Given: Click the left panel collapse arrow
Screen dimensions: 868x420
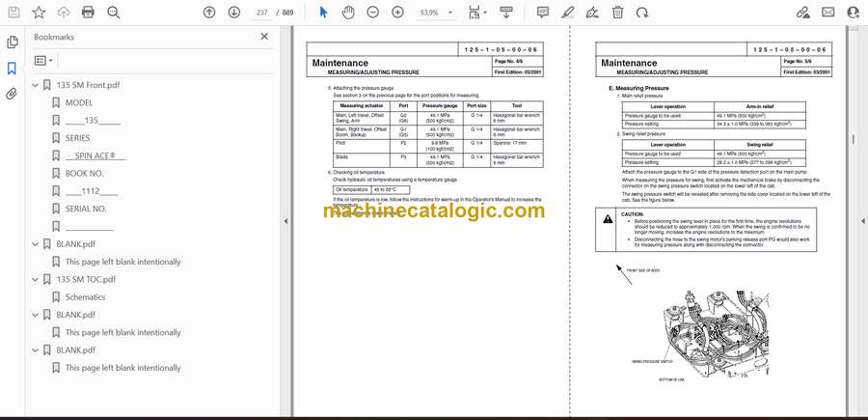Looking at the screenshot, I should pos(286,221).
